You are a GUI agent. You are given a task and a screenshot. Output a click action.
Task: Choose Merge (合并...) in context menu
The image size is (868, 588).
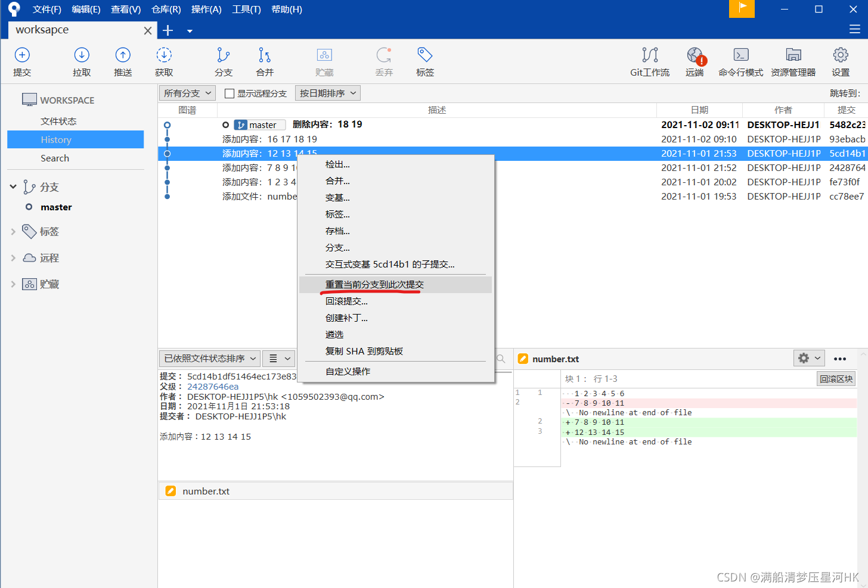(396, 181)
